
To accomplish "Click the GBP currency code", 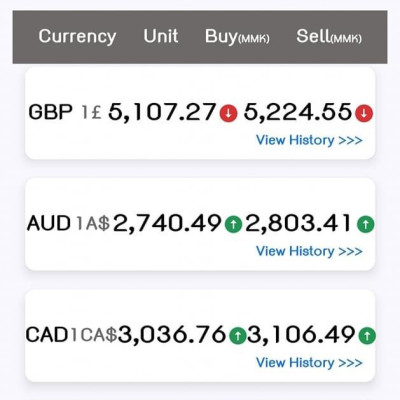I will click(50, 112).
